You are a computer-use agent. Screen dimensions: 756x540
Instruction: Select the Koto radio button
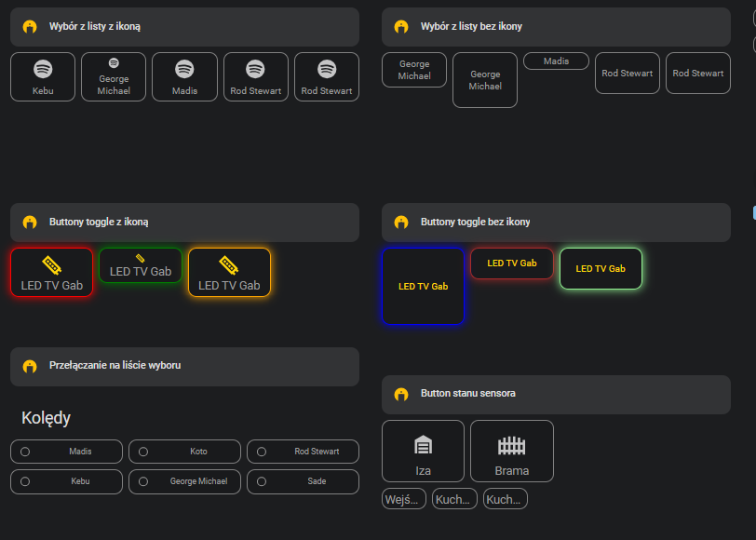143,452
